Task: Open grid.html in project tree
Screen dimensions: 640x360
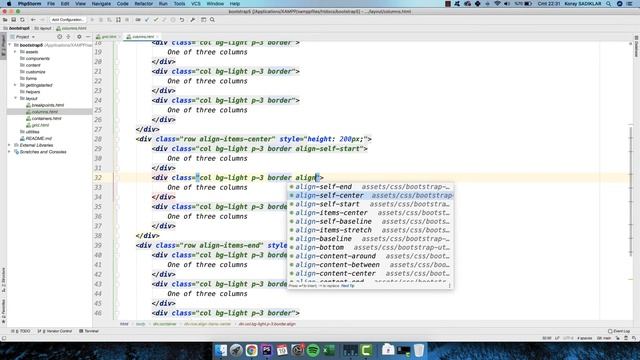Action: (x=37, y=125)
